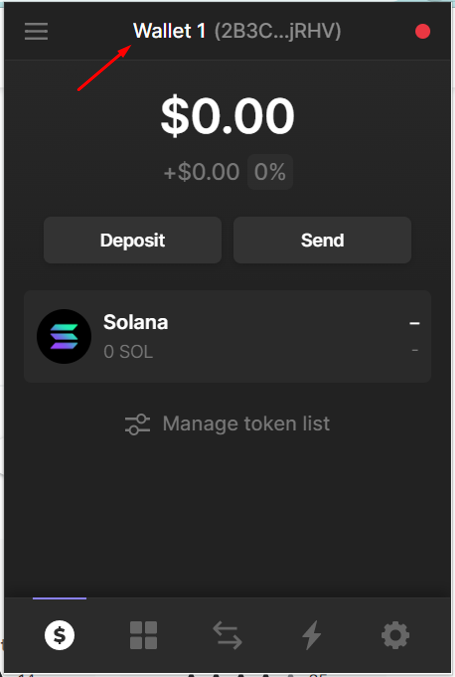Open the Solana token row
This screenshot has height=677, width=455.
point(228,336)
